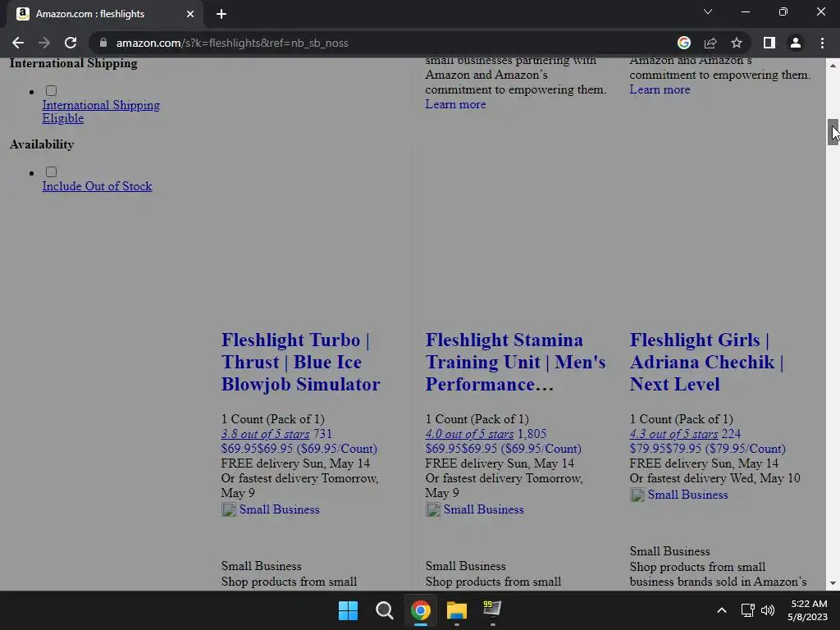Click Small Business image icon under Girls
Viewport: 840px width, 630px height.
click(637, 495)
